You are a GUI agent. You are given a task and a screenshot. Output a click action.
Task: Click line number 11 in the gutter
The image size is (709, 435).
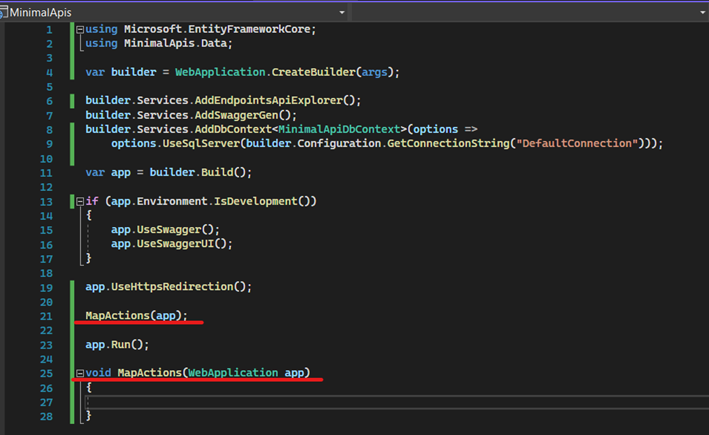coord(46,172)
